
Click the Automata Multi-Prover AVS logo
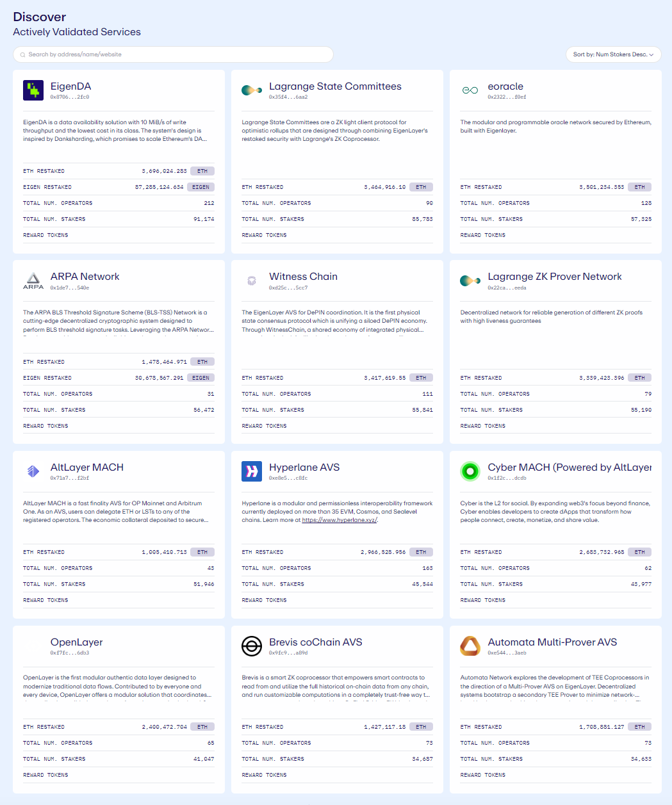[x=470, y=646]
